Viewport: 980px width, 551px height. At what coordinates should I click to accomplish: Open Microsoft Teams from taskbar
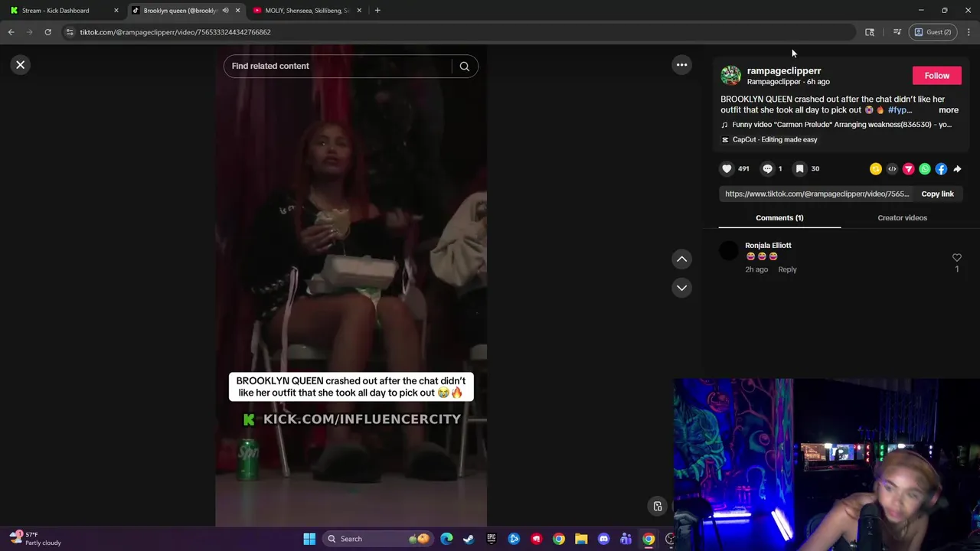coord(626,539)
